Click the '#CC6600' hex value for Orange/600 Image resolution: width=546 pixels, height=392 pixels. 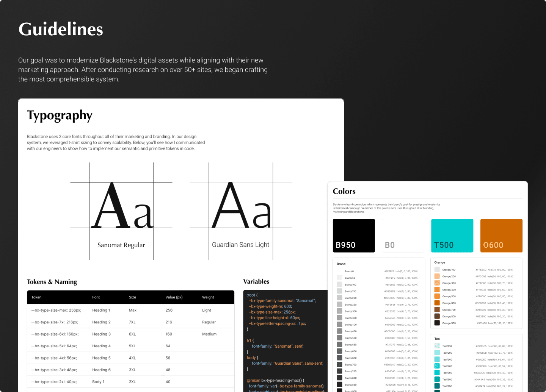tap(481, 303)
